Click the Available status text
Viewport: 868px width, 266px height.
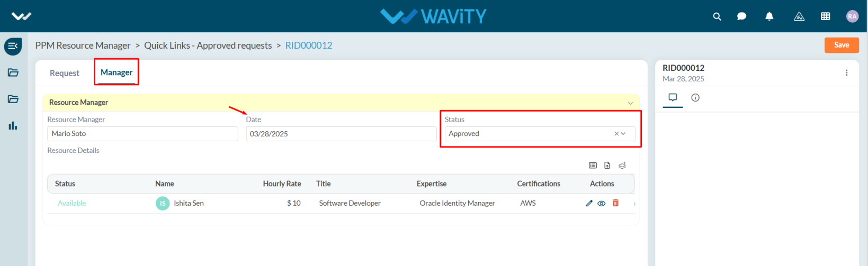tap(72, 203)
